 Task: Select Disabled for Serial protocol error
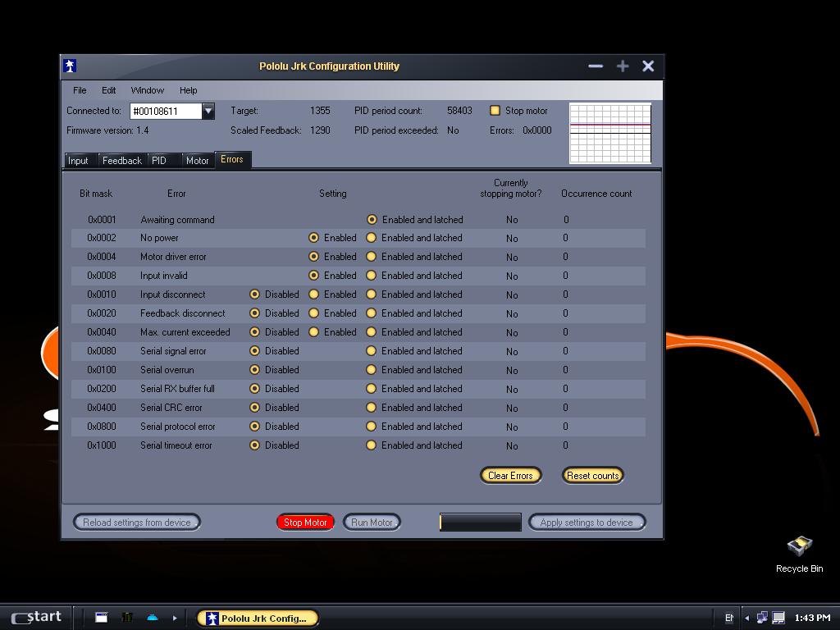point(255,427)
